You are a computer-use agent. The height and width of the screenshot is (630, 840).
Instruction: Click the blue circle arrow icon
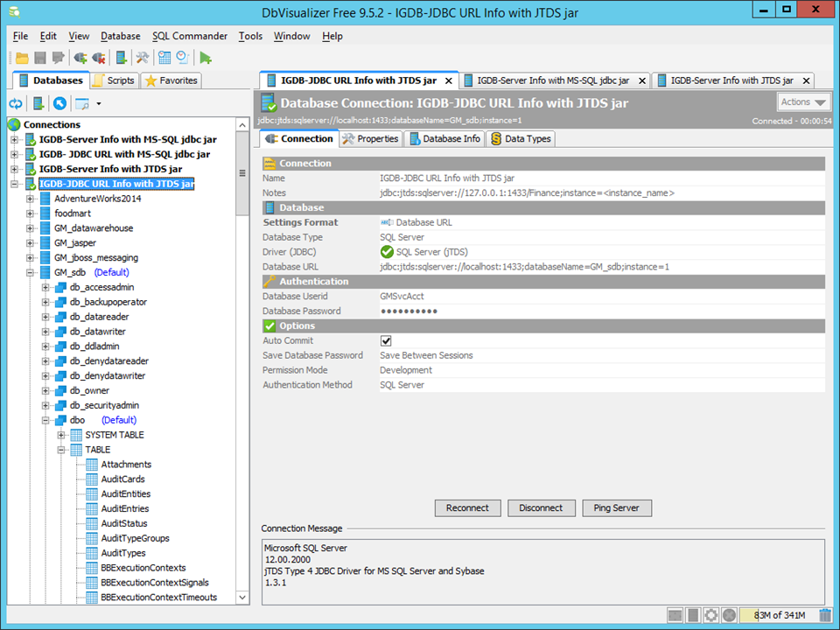click(x=60, y=103)
